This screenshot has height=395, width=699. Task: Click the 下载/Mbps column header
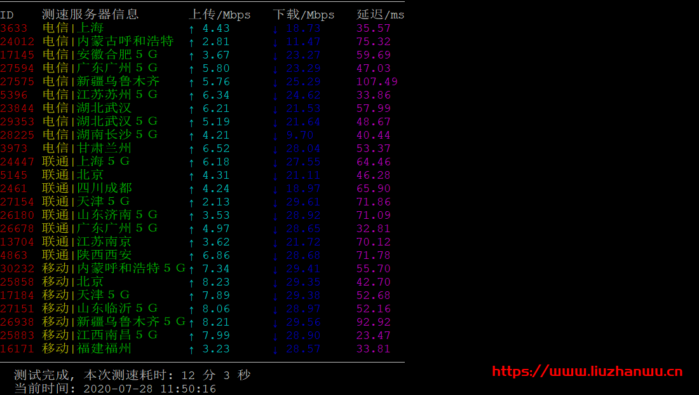click(304, 15)
